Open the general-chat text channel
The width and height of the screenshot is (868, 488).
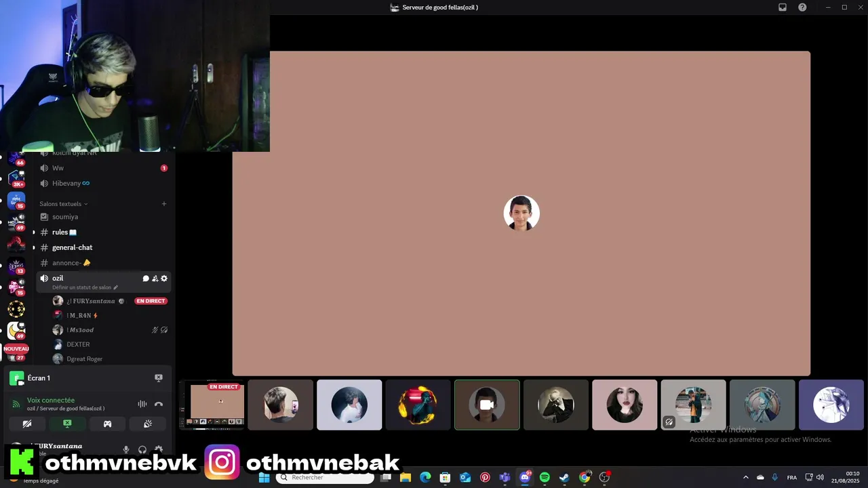coord(102,247)
